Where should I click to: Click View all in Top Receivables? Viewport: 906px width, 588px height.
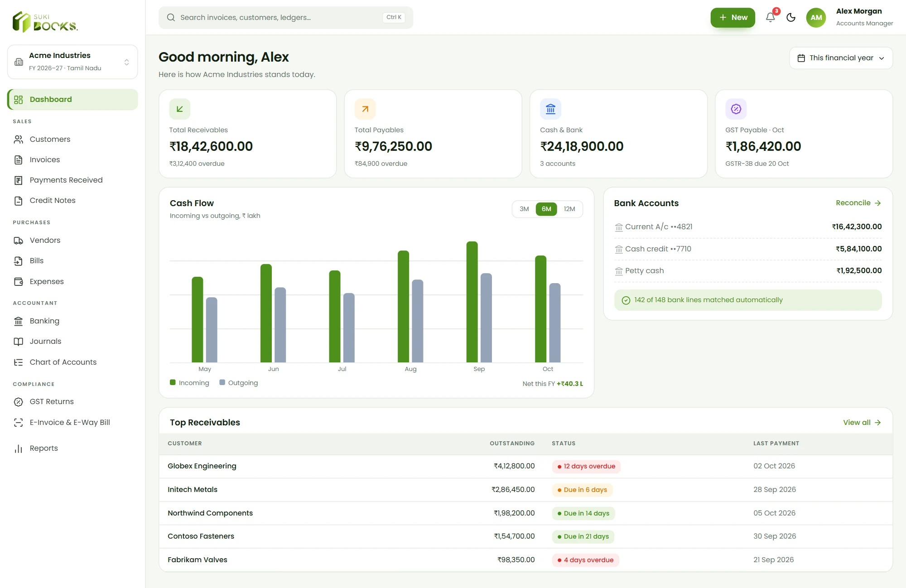[862, 422]
